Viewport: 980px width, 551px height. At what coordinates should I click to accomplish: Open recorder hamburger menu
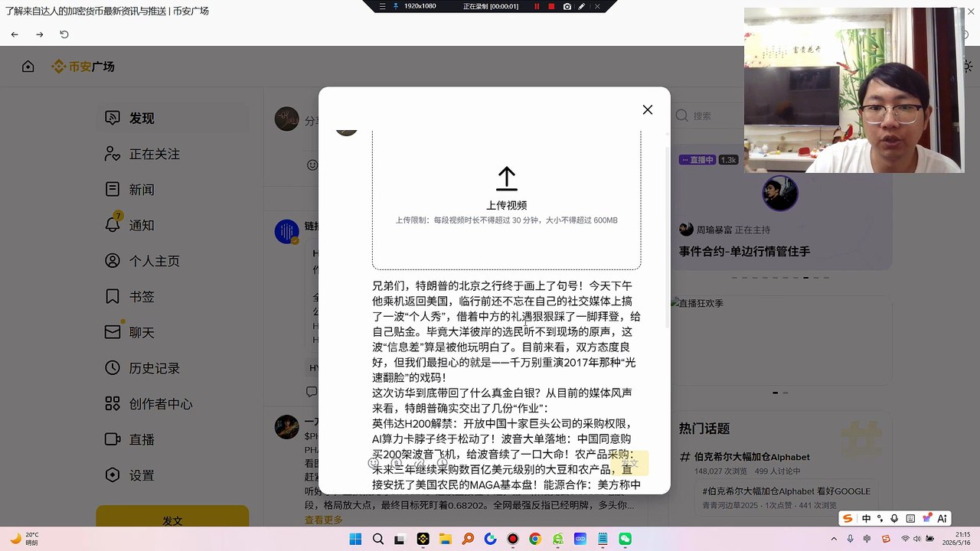coord(383,6)
